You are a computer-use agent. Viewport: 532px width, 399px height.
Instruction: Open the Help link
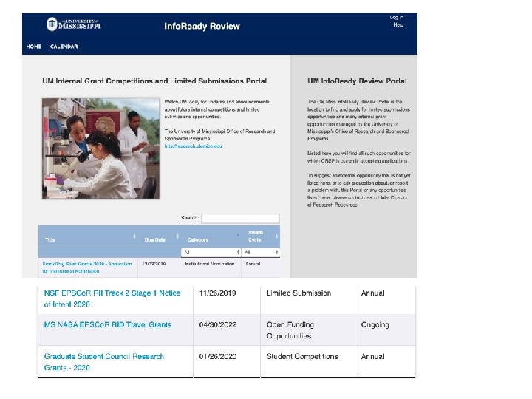pos(398,25)
